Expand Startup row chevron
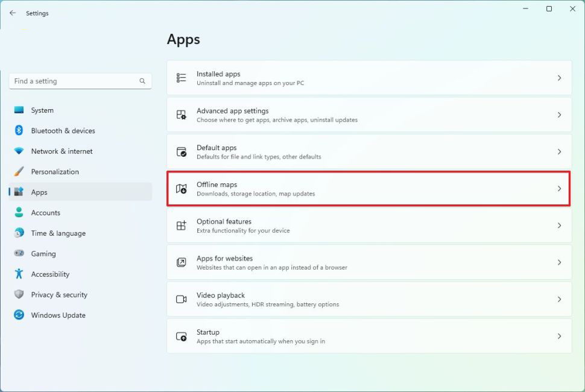 pyautogui.click(x=559, y=336)
